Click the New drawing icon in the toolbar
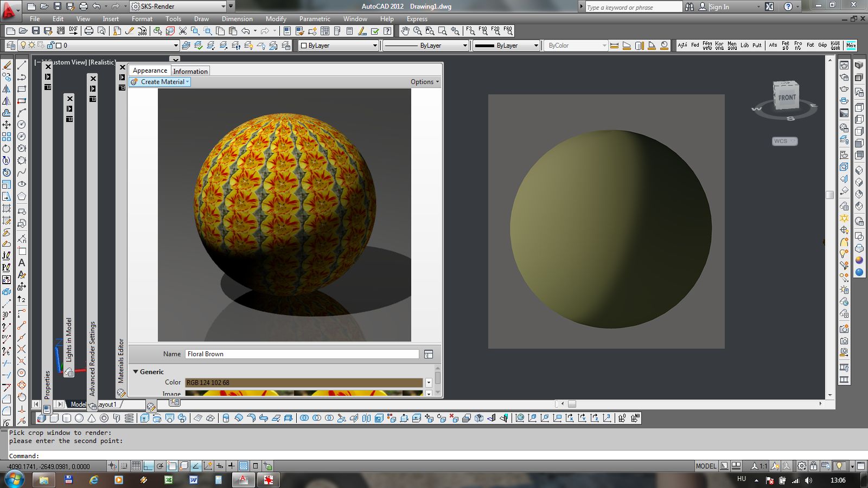This screenshot has height=488, width=868. pyautogui.click(x=10, y=31)
